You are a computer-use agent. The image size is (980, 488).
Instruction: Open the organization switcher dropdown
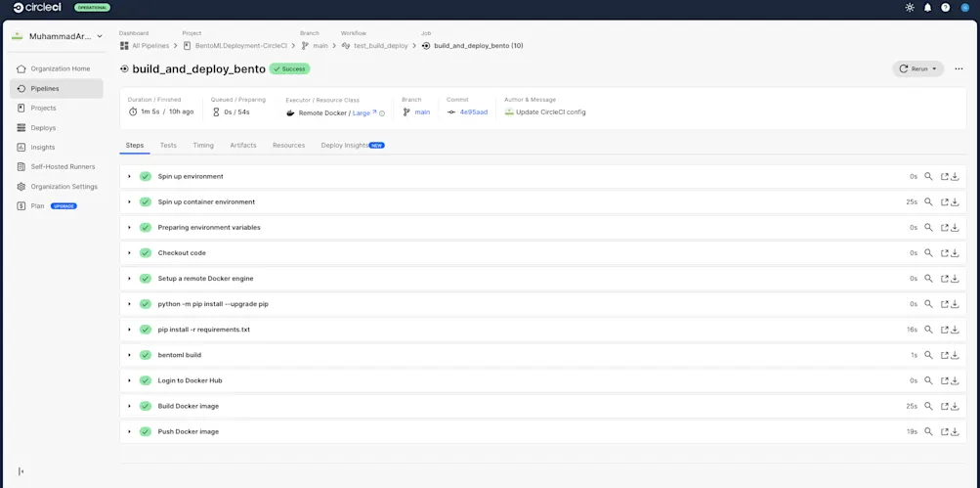point(57,36)
